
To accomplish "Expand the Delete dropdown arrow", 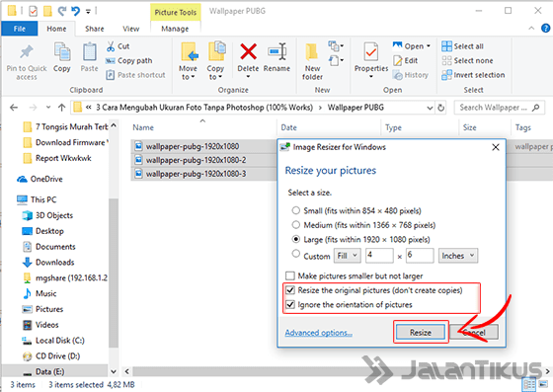I will tap(248, 76).
